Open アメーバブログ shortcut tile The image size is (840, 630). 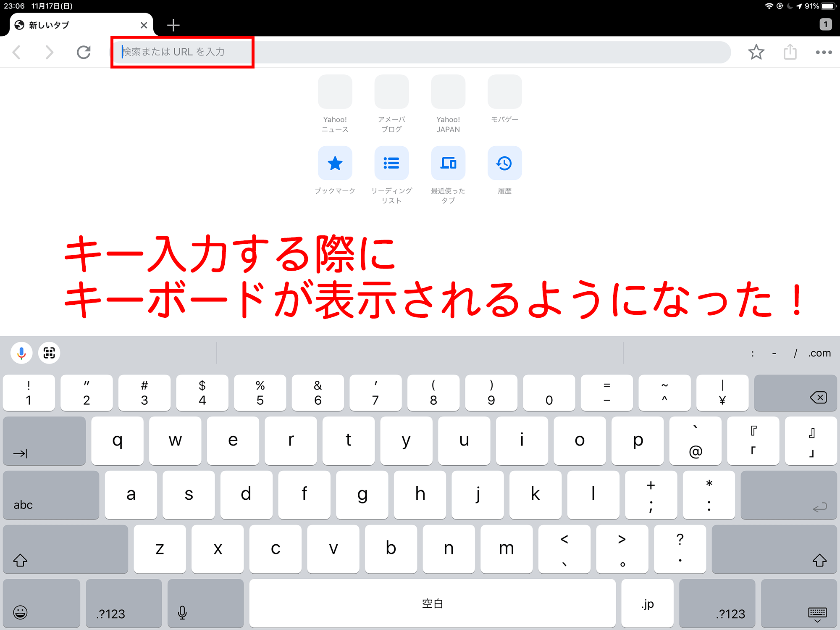pyautogui.click(x=391, y=104)
